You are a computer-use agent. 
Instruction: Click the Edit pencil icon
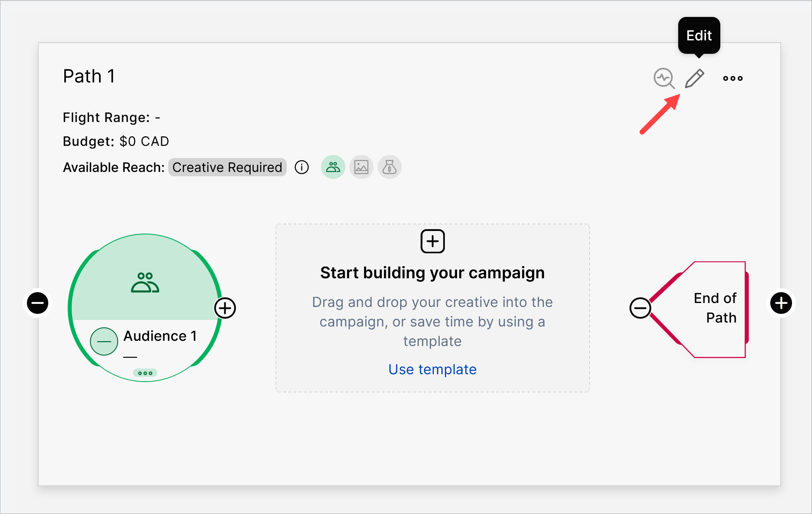click(x=694, y=79)
